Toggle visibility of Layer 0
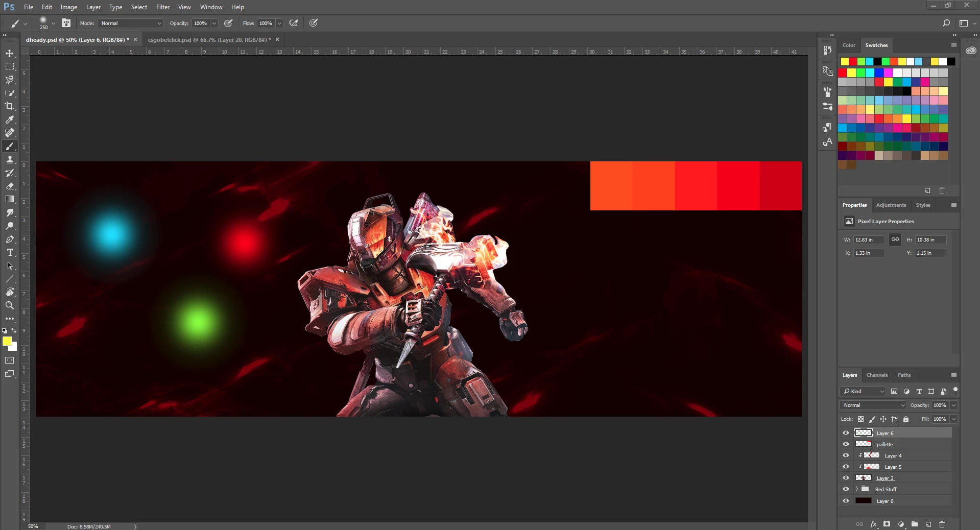Image resolution: width=980 pixels, height=530 pixels. point(846,501)
